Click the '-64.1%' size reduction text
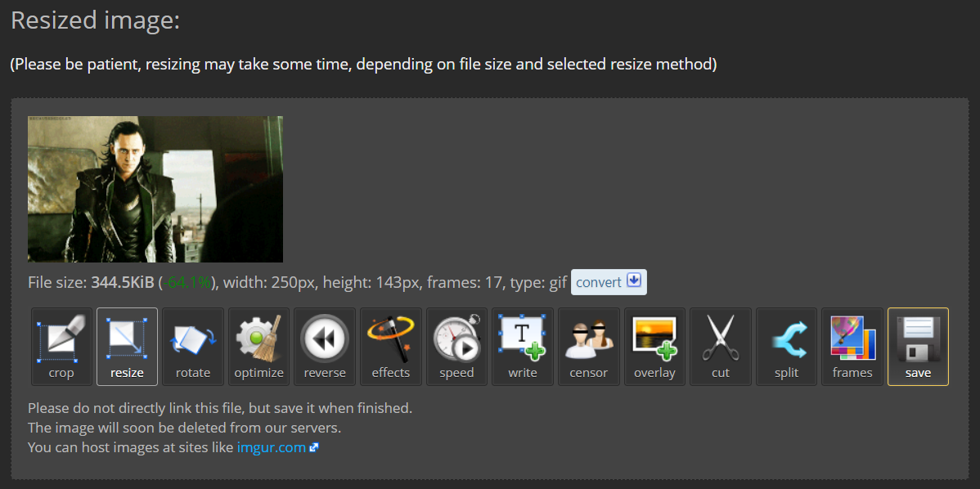The height and width of the screenshot is (489, 980). point(187,282)
